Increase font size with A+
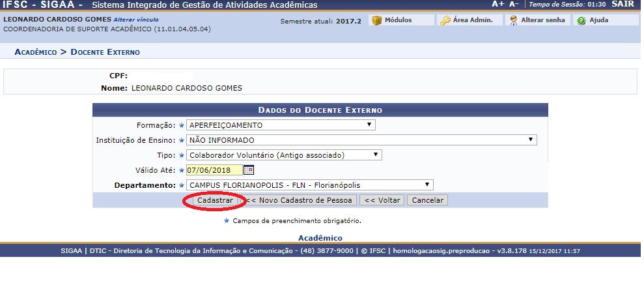 coord(497,4)
